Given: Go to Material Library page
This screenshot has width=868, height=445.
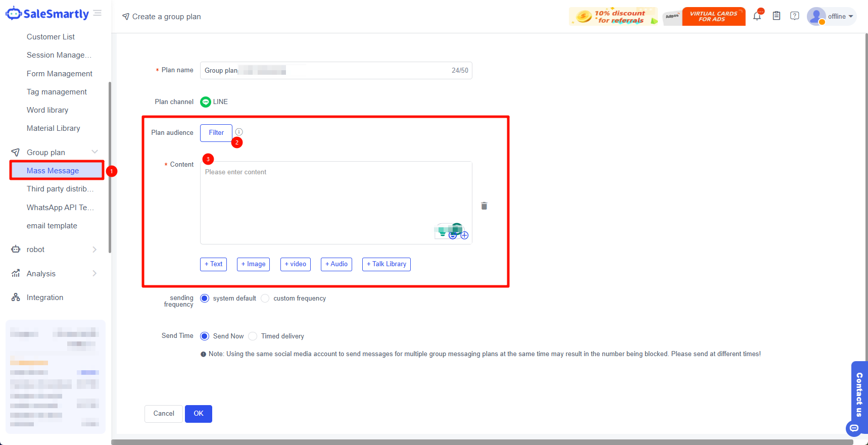Looking at the screenshot, I should [x=54, y=128].
